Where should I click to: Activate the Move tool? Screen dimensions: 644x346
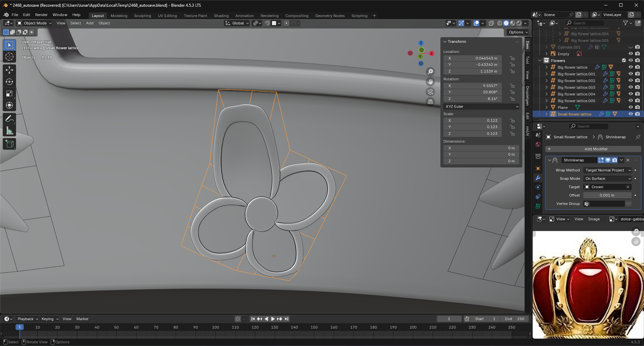(x=9, y=70)
